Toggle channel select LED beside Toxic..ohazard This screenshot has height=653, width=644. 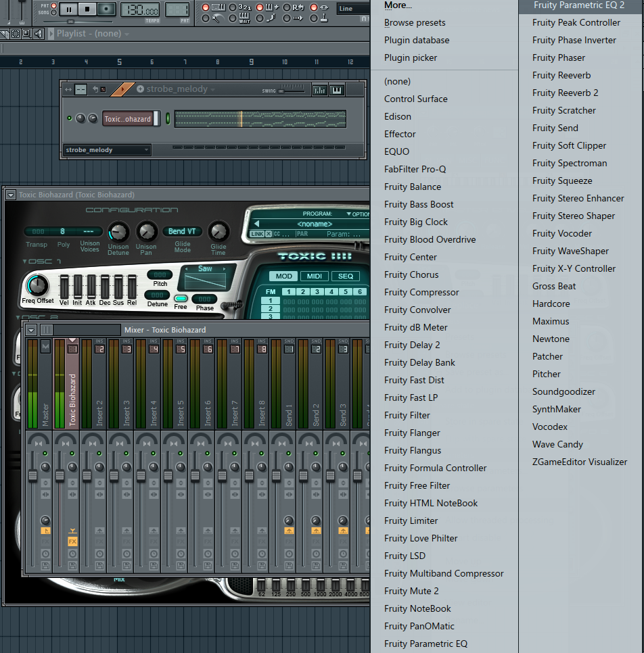[x=168, y=119]
